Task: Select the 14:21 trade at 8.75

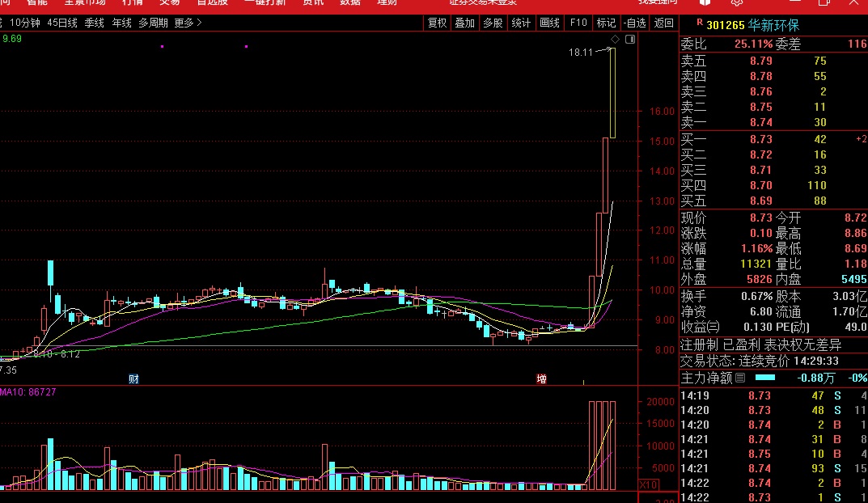Action: [x=773, y=454]
